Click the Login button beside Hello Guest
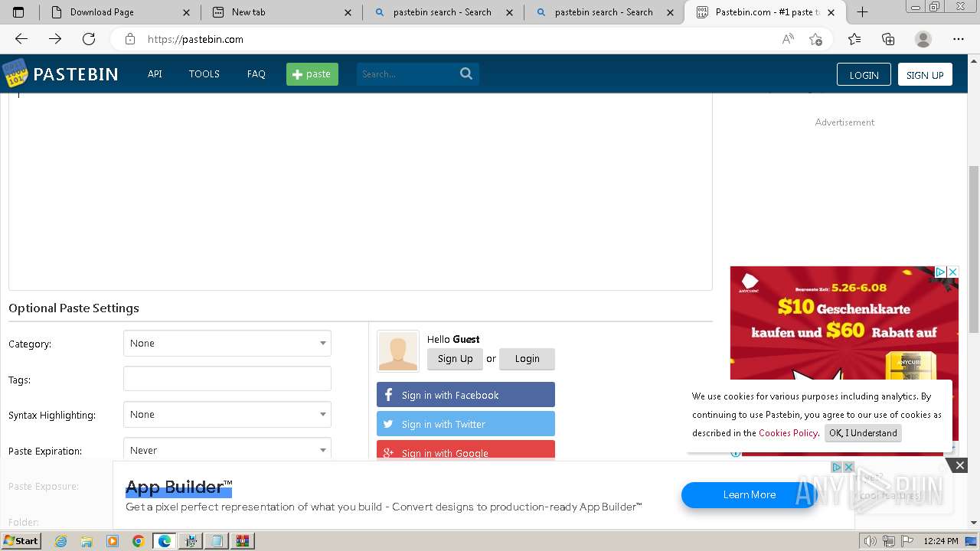980x551 pixels. [527, 359]
